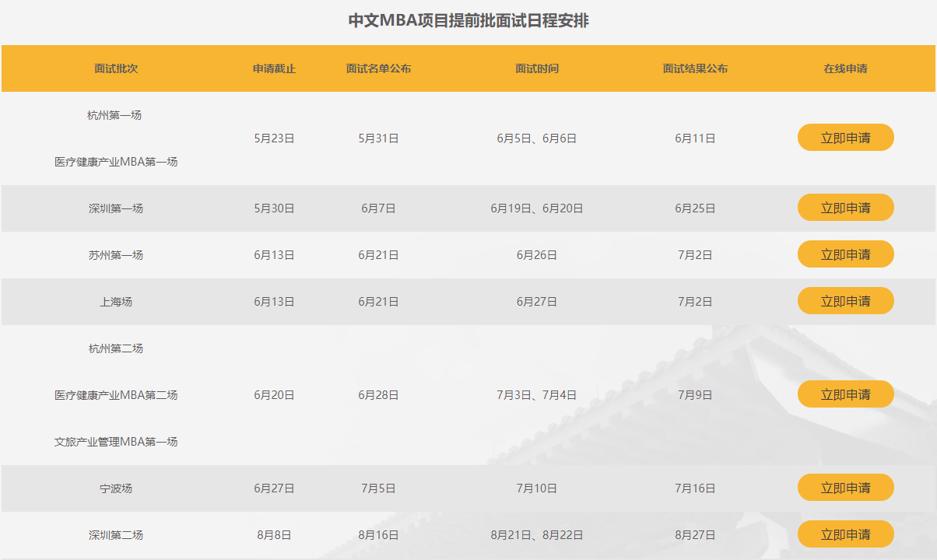Apply now for 苏州第一场 interview
937x560 pixels.
coord(845,254)
